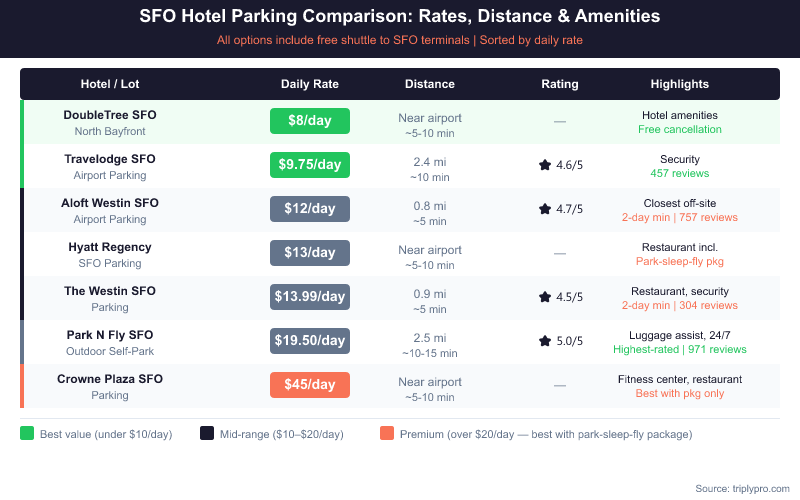This screenshot has width=800, height=500.
Task: Click the dark Mid-range legend swatch
Action: [x=207, y=433]
